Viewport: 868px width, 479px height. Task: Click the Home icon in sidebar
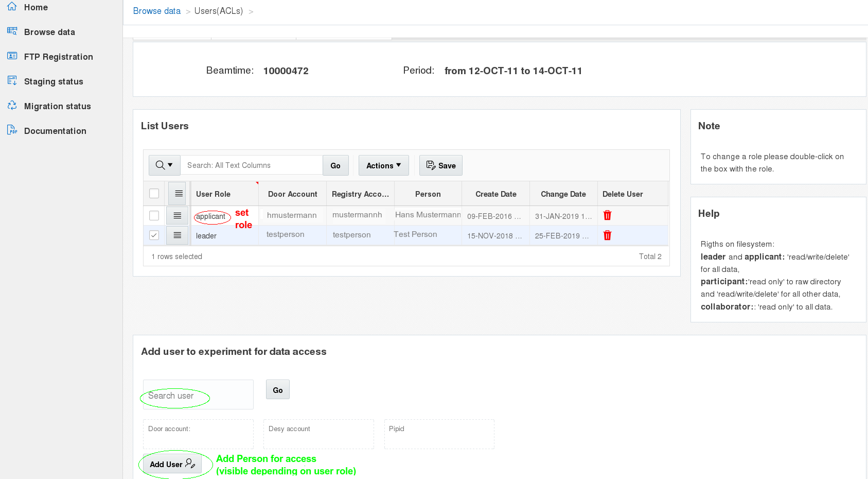(x=12, y=7)
